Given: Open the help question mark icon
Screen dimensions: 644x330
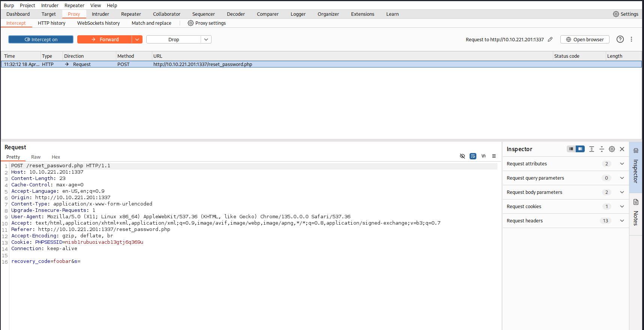Looking at the screenshot, I should (x=620, y=39).
